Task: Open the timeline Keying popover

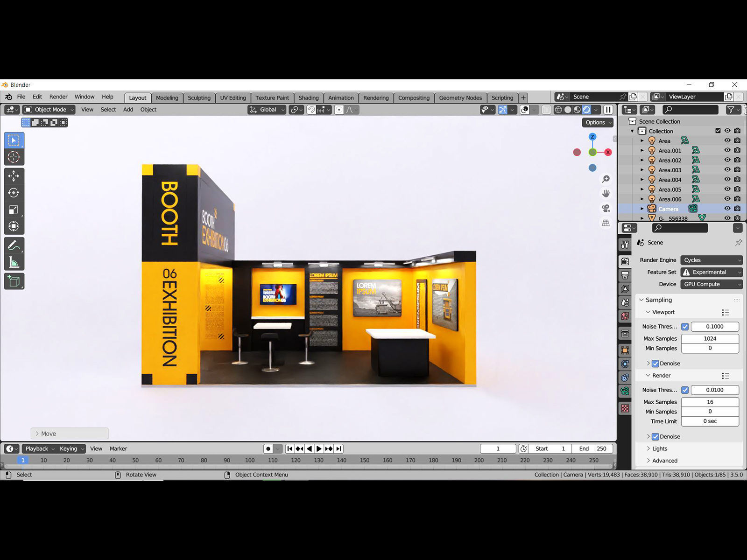Action: tap(71, 448)
